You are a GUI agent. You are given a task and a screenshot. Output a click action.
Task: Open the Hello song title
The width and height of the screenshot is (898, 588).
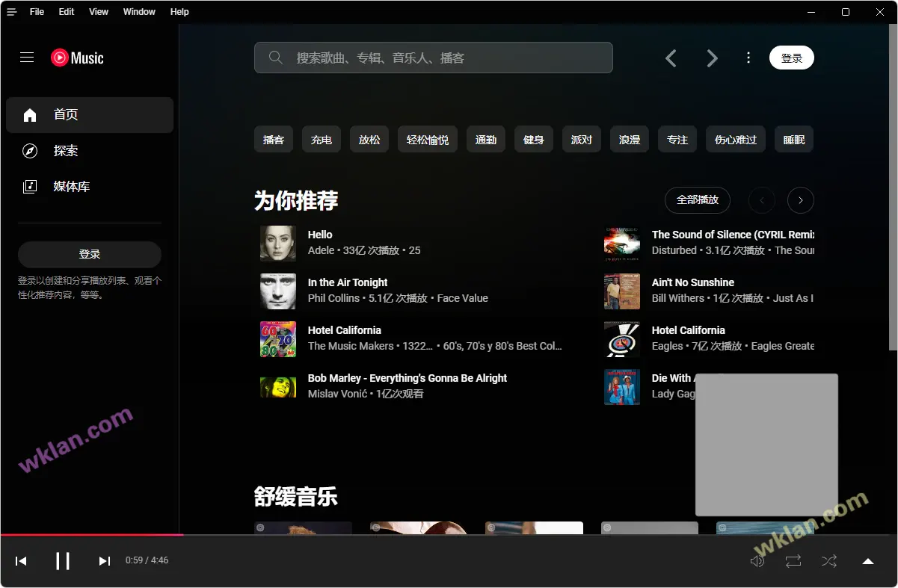coord(320,235)
